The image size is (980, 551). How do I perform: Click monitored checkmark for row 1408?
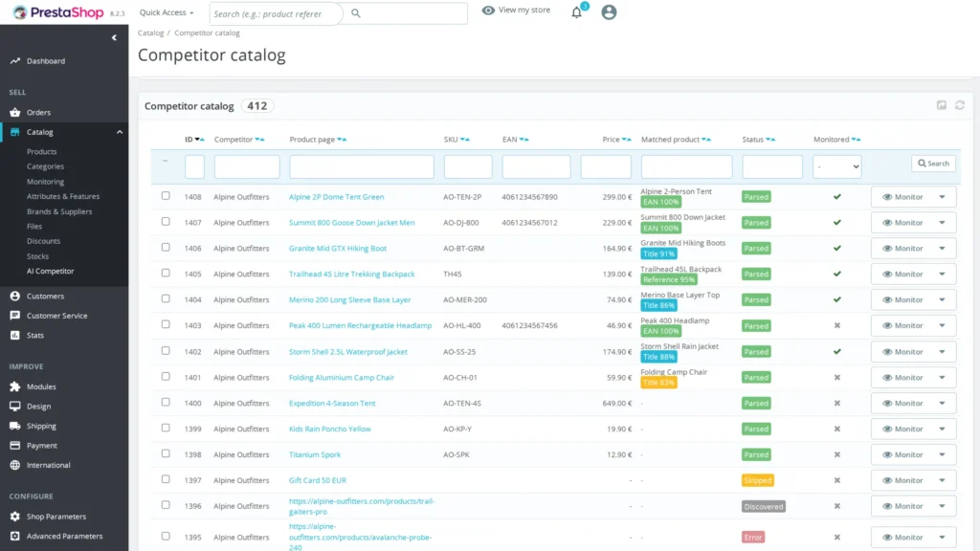pos(836,197)
